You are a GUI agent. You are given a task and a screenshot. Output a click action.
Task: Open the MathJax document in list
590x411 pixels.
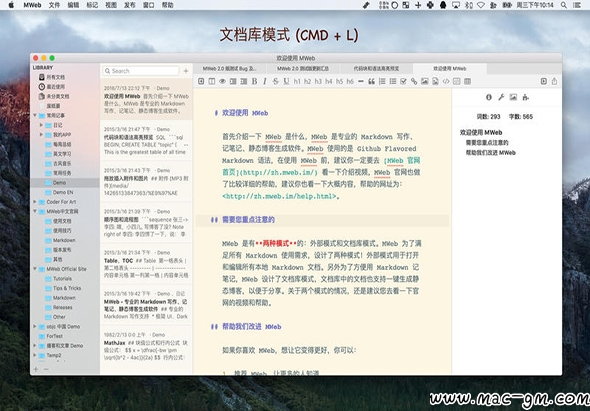[x=146, y=346]
